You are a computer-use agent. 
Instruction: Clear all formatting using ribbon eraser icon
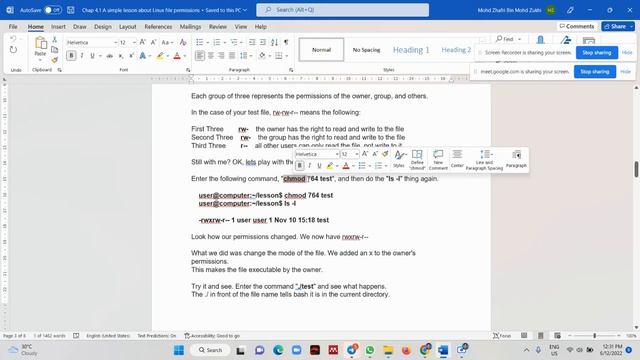[183, 42]
